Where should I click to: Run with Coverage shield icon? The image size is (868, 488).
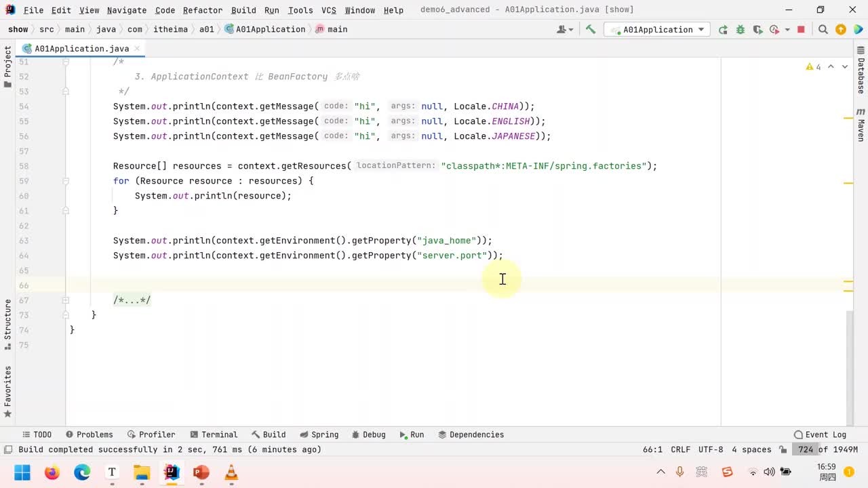pyautogui.click(x=757, y=29)
